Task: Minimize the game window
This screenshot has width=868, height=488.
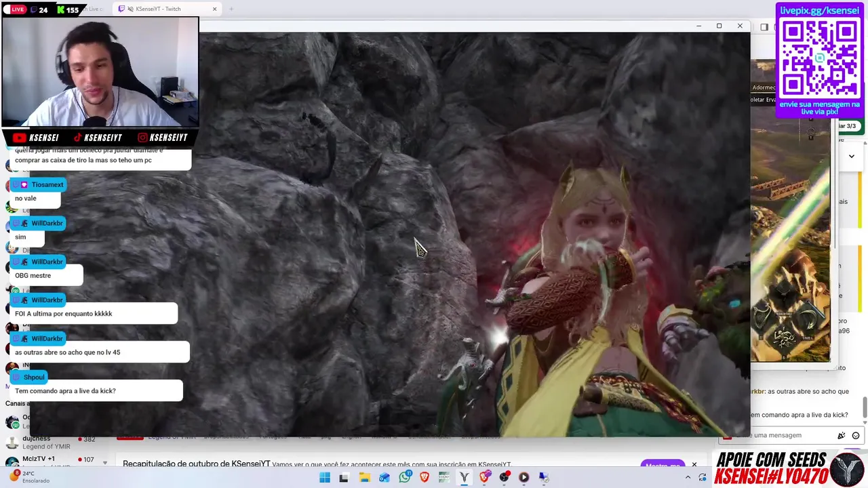Action: tap(698, 26)
